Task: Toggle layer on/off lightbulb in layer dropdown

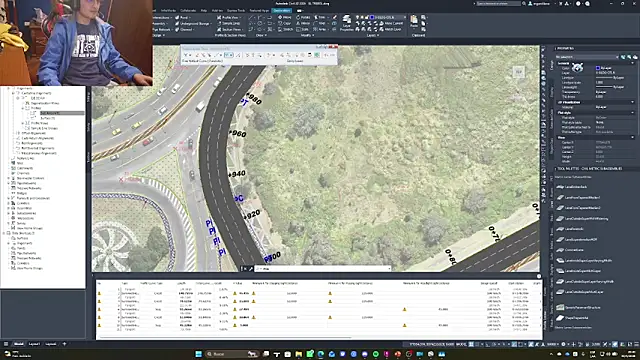Action: [358, 18]
